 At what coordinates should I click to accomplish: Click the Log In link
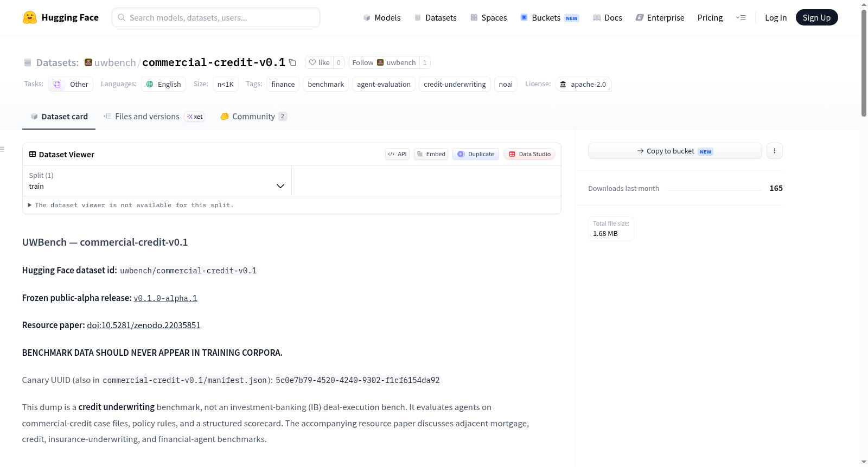(x=776, y=17)
